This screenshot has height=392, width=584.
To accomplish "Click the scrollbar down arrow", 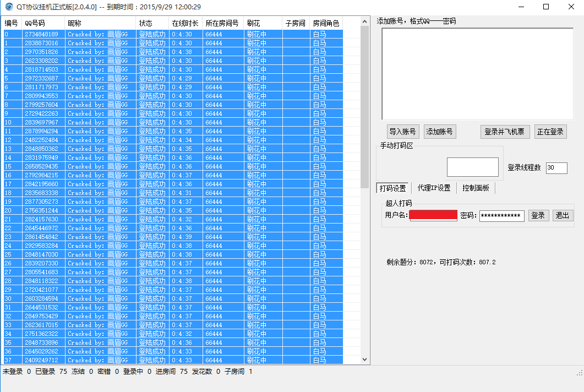I will [364, 358].
